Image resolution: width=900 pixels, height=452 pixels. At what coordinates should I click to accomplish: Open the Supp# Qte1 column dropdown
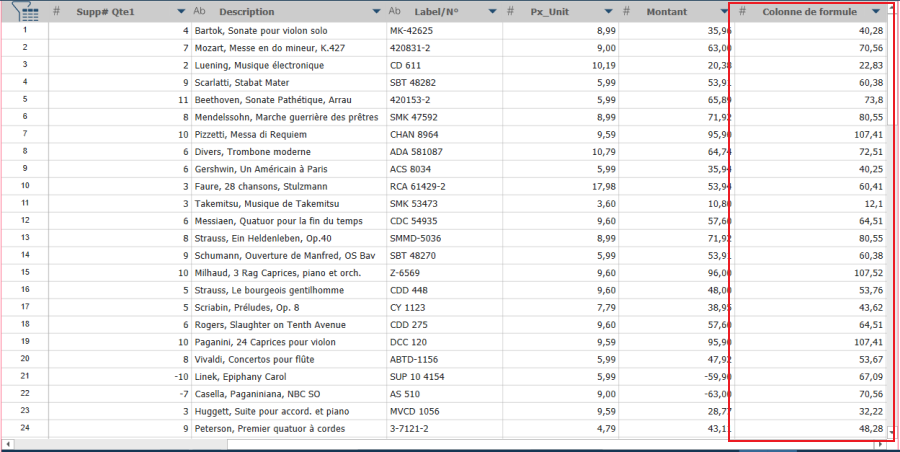(180, 12)
